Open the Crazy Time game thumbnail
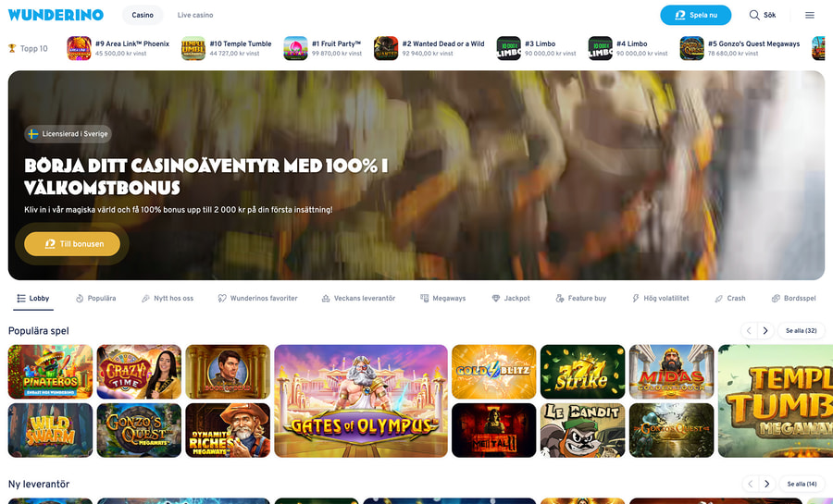Screen dimensions: 833x504 (139, 372)
